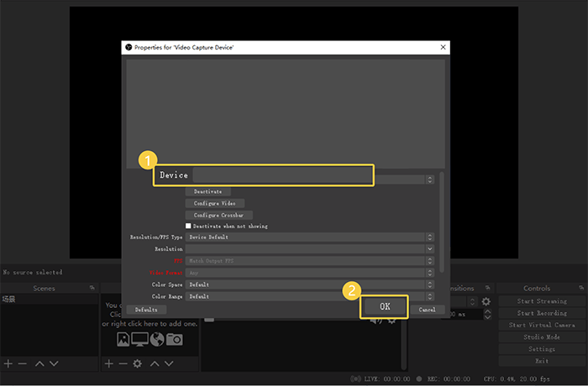Open the Device selection dropdown
Screen dimensions: 588x386
point(282,175)
